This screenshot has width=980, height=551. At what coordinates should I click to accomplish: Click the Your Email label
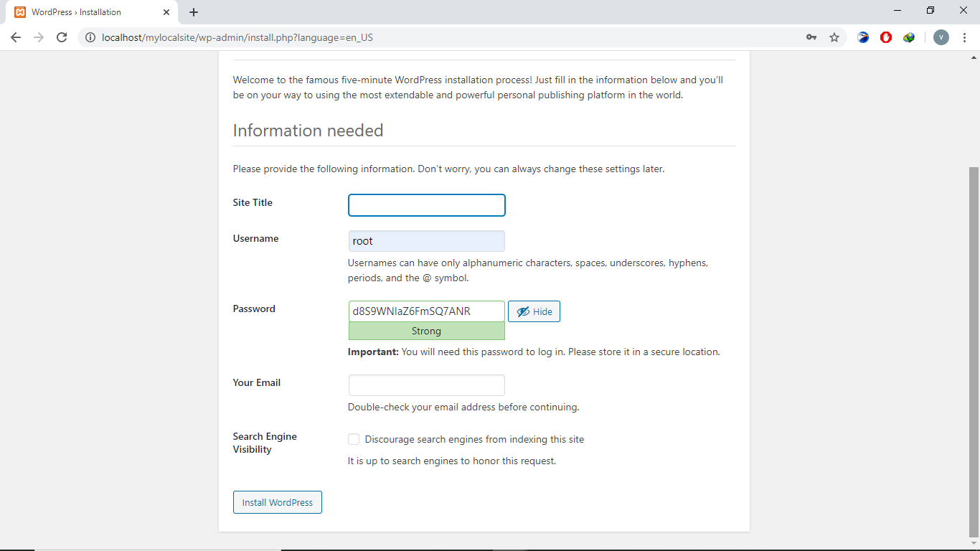pos(257,382)
